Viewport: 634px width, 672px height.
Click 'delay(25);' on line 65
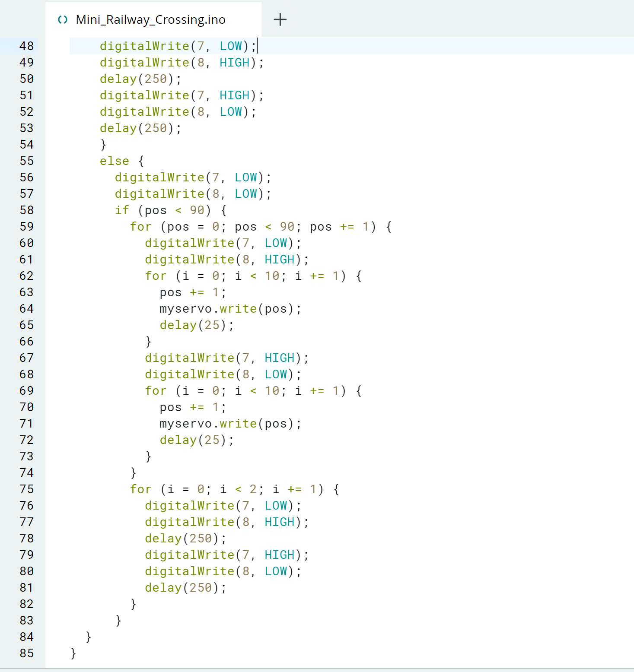197,325
